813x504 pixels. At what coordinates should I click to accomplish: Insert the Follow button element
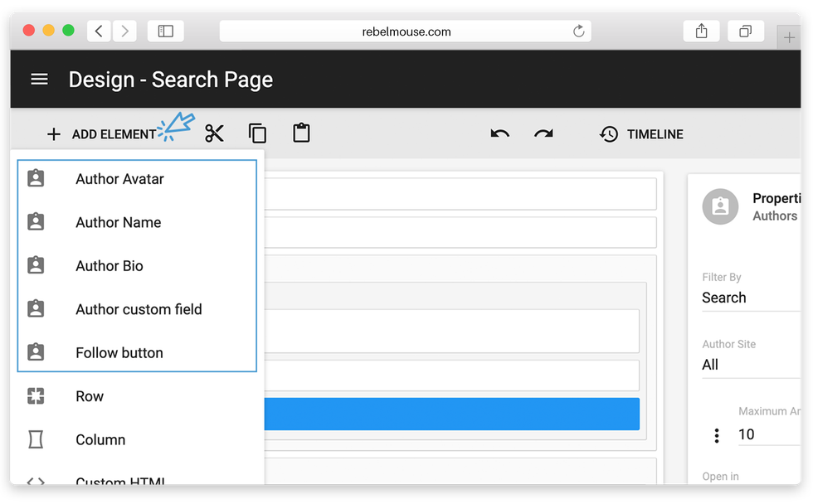119,353
